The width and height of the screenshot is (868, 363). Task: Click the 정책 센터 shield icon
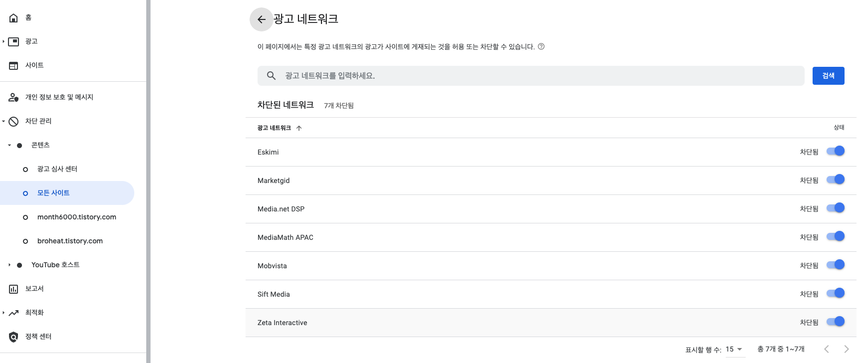[x=13, y=337]
